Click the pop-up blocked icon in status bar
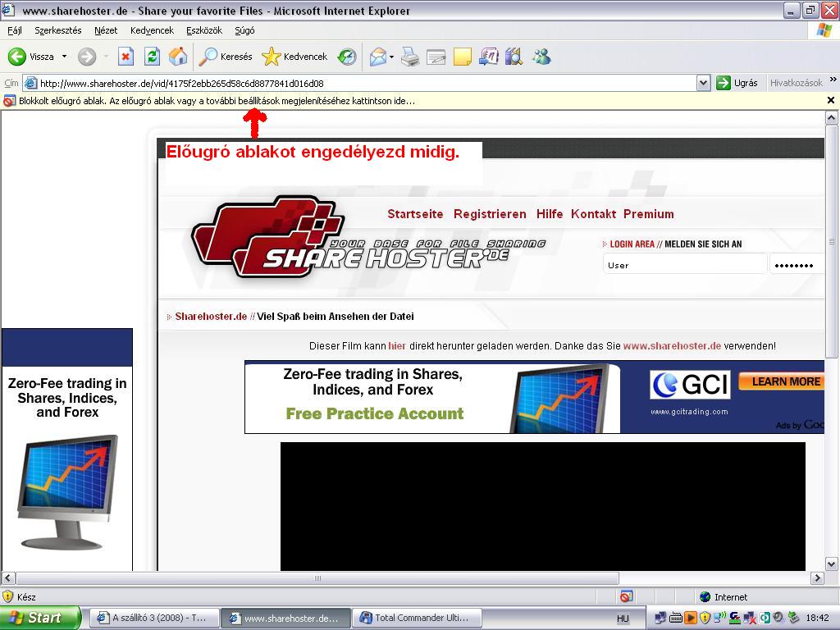The image size is (840, 630). point(626,596)
